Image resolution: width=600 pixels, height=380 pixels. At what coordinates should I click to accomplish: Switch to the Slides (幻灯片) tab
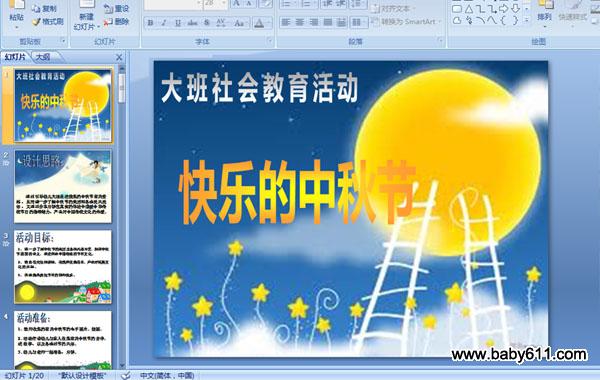pyautogui.click(x=15, y=57)
